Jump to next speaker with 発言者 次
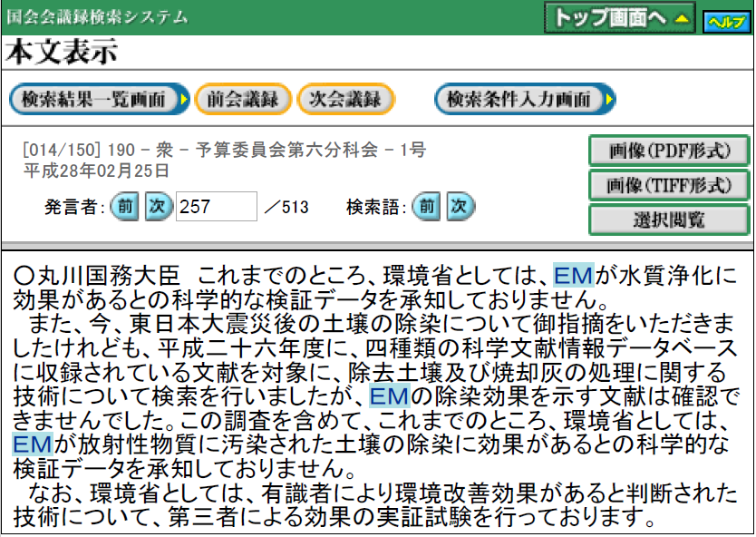Image resolution: width=756 pixels, height=537 pixels. tap(159, 207)
